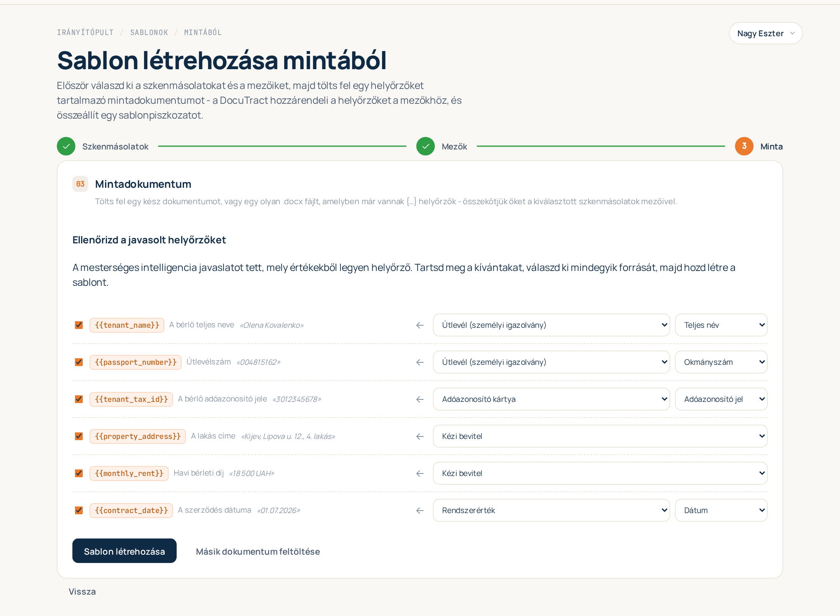Click the Mintából breadcrumb item

[203, 33]
